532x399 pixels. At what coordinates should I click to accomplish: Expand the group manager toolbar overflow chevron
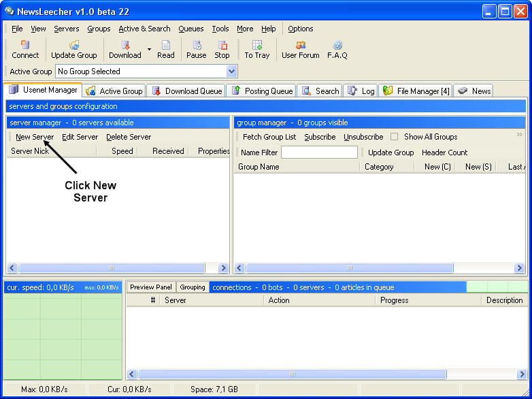520,135
